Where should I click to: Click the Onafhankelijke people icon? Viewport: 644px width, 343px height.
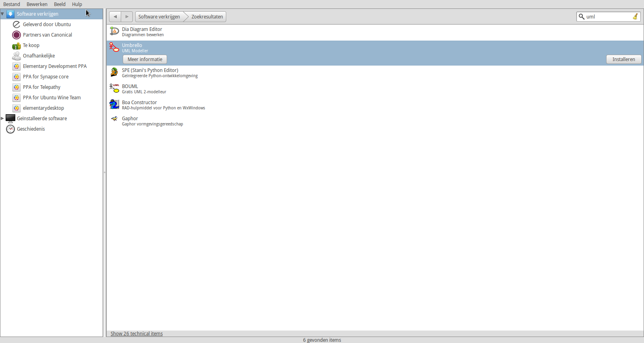[17, 56]
